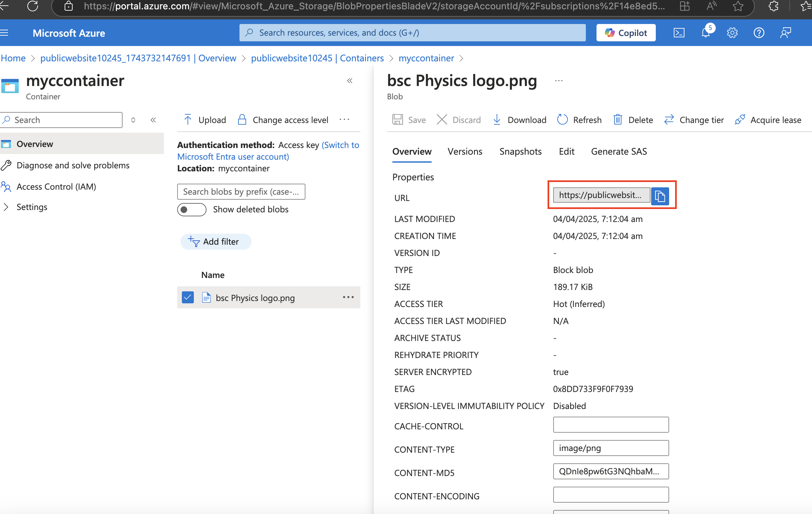812x514 pixels.
Task: Refresh the blob properties
Action: tap(579, 120)
